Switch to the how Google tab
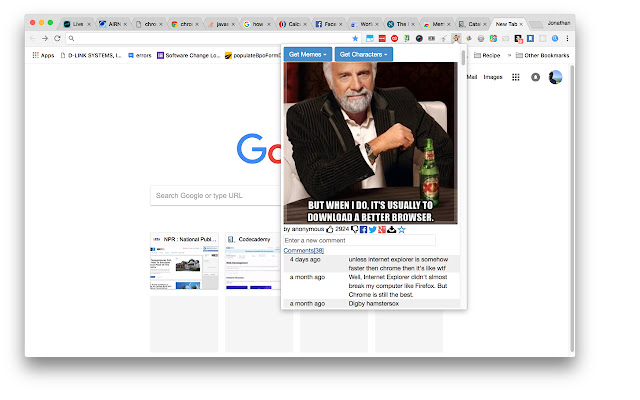Screen dimensions: 640x400 click(257, 24)
